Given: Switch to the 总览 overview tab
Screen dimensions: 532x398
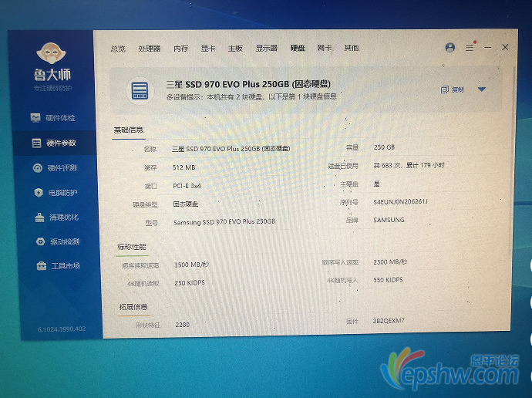Looking at the screenshot, I should (118, 49).
